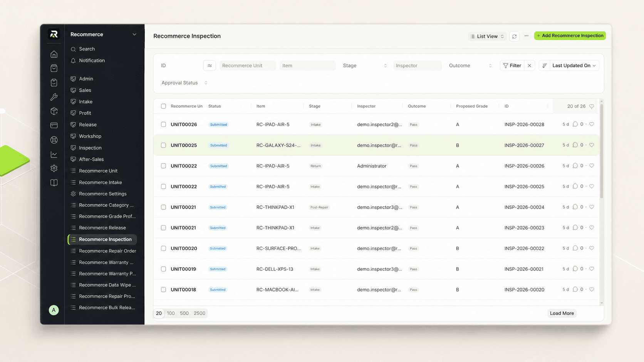The width and height of the screenshot is (644, 362).
Task: Set page size to 100
Action: (171, 313)
